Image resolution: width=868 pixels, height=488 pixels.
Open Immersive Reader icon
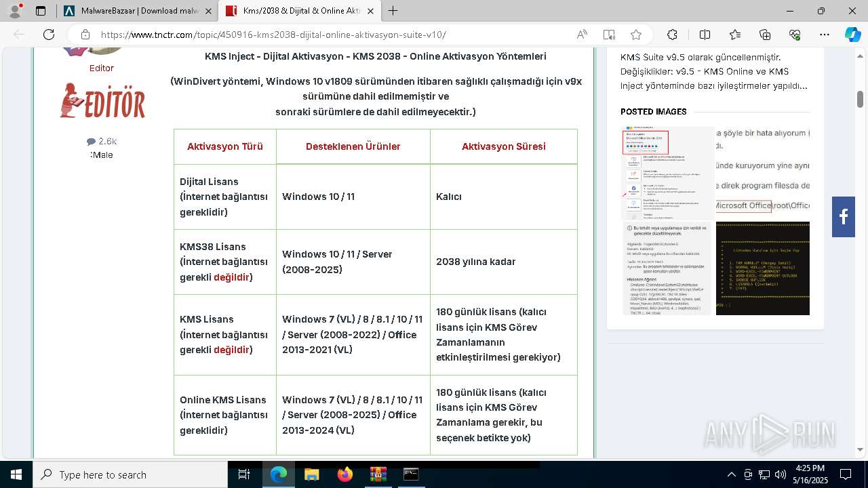pyautogui.click(x=609, y=35)
